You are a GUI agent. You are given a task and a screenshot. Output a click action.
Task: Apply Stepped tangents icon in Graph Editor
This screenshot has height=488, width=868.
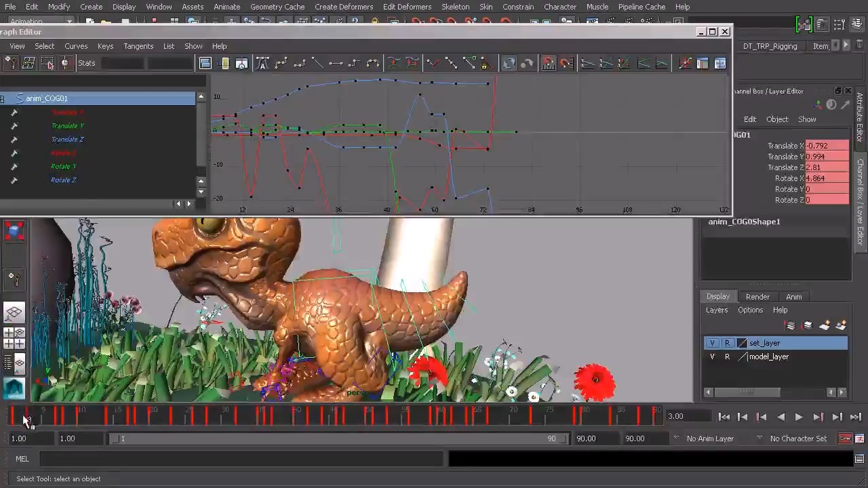[x=354, y=63]
